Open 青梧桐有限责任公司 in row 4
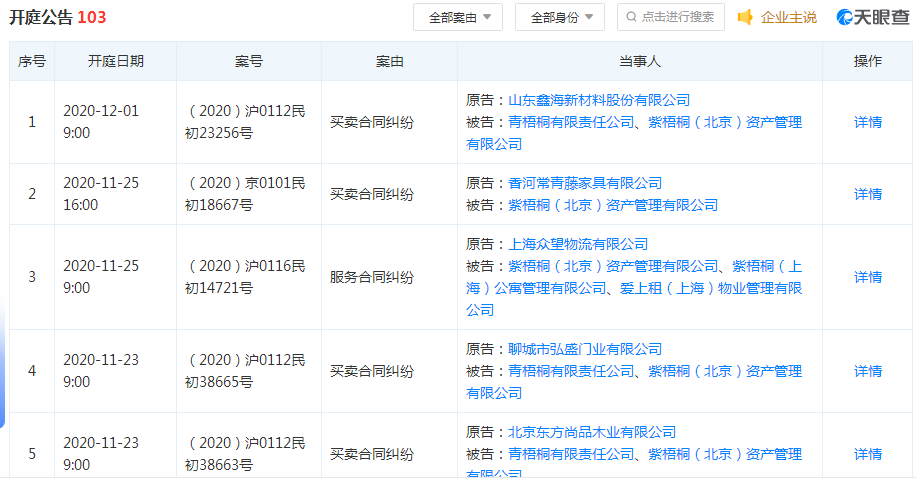The width and height of the screenshot is (916, 479). [x=571, y=371]
